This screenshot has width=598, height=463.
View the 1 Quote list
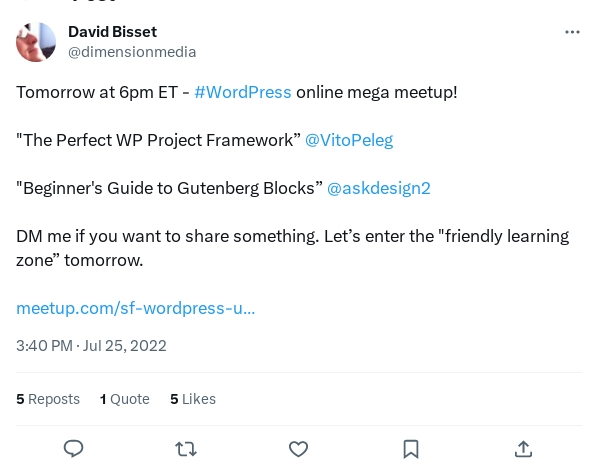pyautogui.click(x=125, y=399)
